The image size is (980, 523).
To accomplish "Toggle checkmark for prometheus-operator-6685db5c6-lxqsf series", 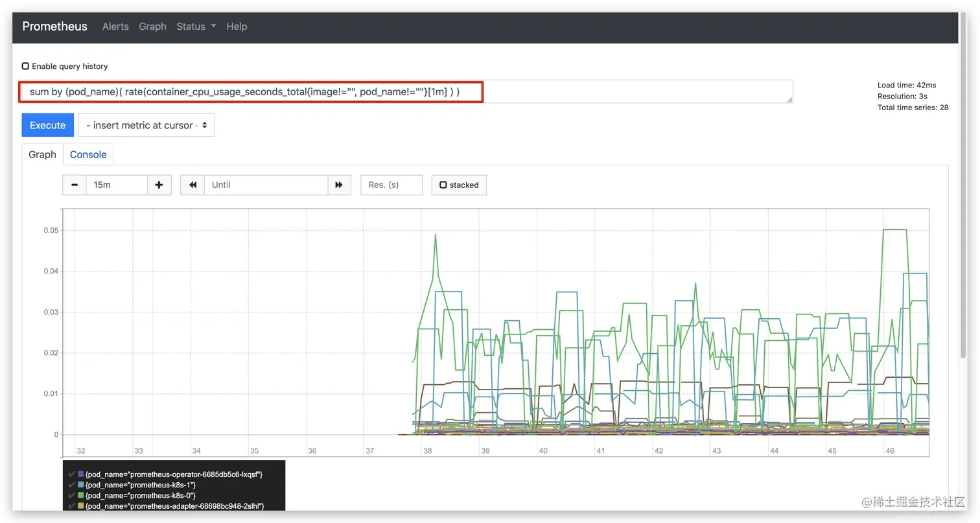I will tap(72, 474).
